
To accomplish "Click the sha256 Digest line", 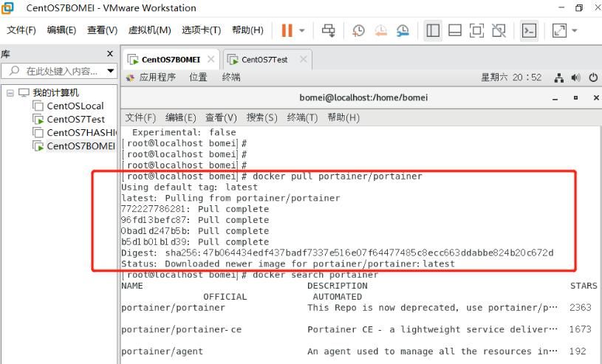I will point(338,253).
